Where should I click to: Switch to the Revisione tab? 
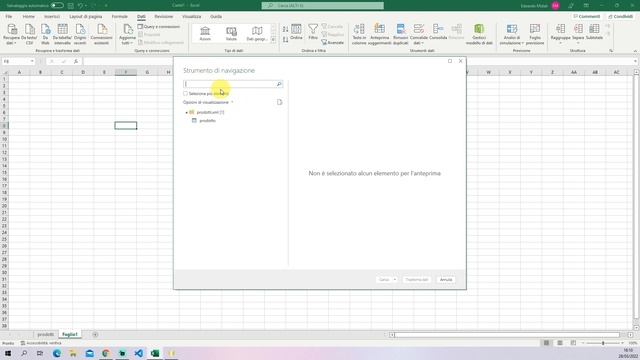pyautogui.click(x=164, y=17)
